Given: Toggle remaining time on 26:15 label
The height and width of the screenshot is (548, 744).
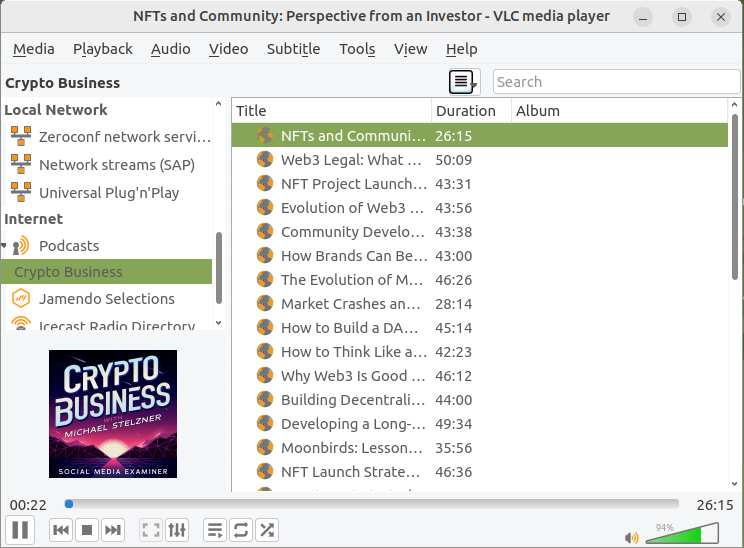Looking at the screenshot, I should pos(715,505).
